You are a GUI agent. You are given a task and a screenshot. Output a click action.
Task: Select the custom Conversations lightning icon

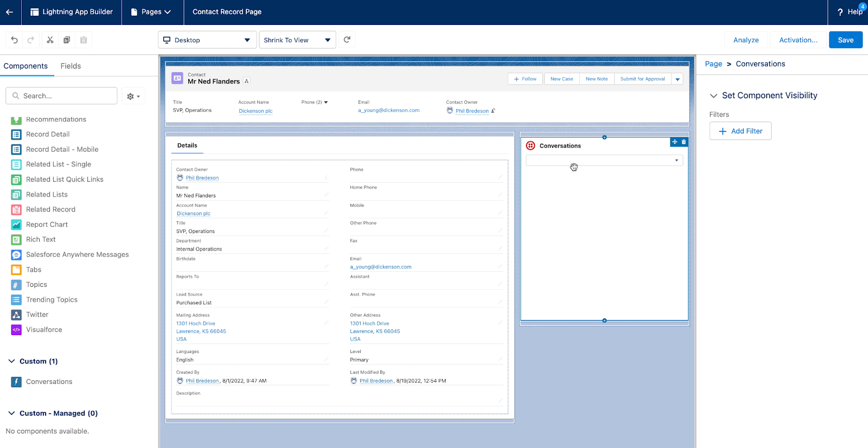click(x=16, y=382)
